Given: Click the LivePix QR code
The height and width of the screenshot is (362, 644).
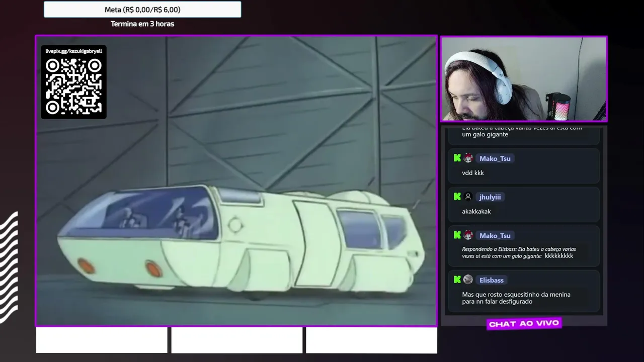Looking at the screenshot, I should tap(73, 85).
